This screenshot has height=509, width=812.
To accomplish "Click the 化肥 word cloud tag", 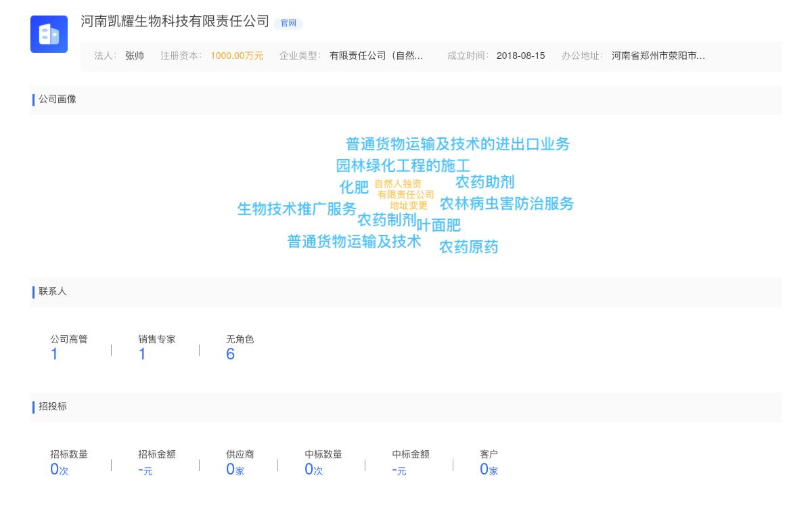I will 354,187.
